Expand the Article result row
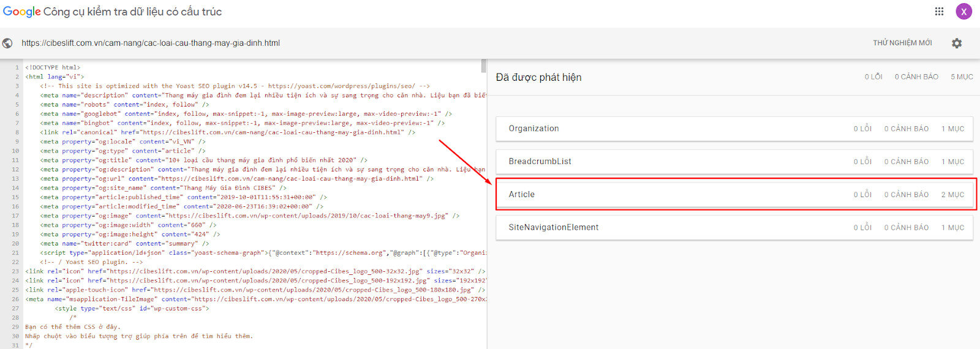Viewport: 980px width, 349px height. pos(734,195)
